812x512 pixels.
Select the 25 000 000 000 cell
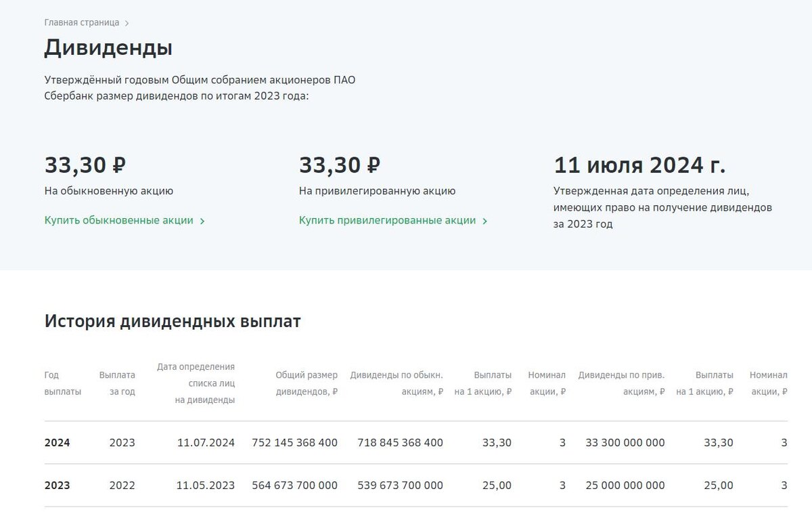tap(625, 486)
